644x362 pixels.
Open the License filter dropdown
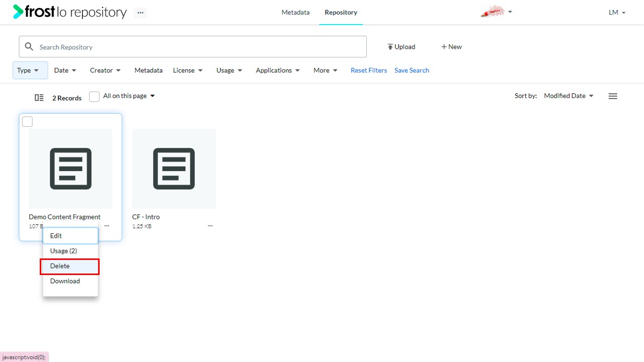point(188,70)
